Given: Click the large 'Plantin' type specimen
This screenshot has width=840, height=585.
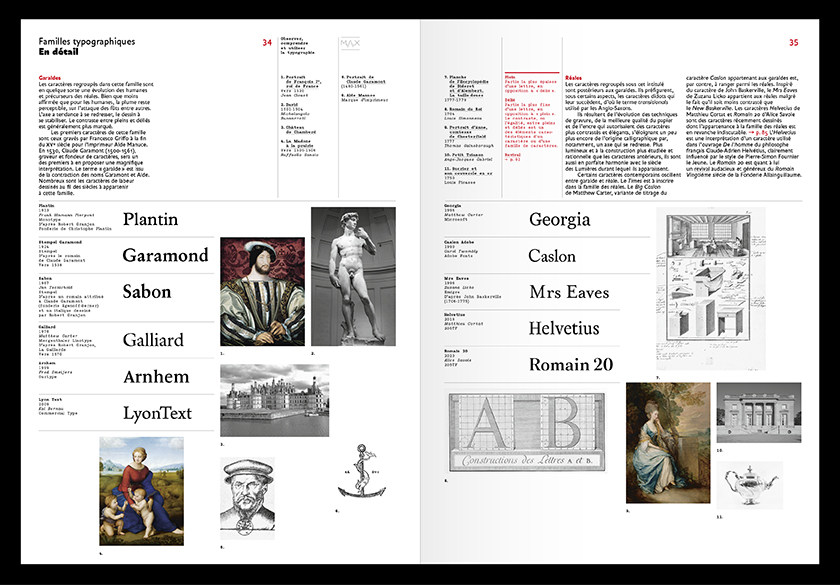Looking at the screenshot, I should [151, 219].
